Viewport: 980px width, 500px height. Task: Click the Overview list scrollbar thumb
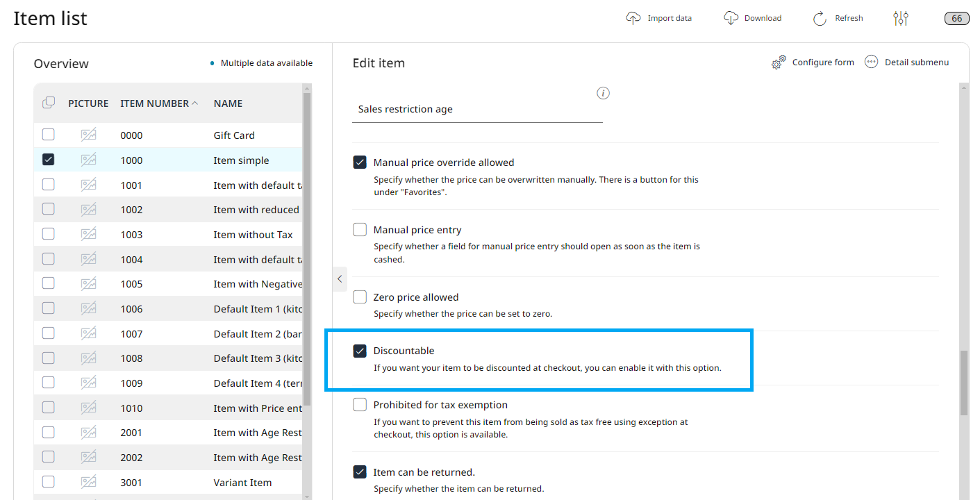click(307, 249)
